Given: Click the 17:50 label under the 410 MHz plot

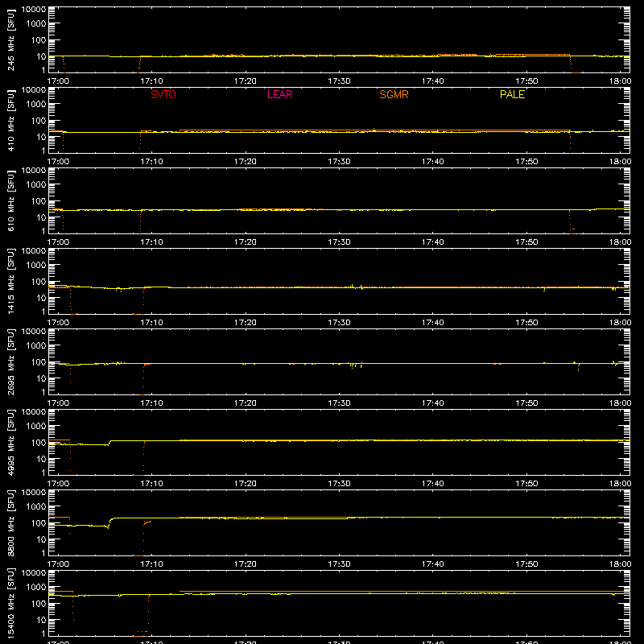Looking at the screenshot, I should 526,162.
